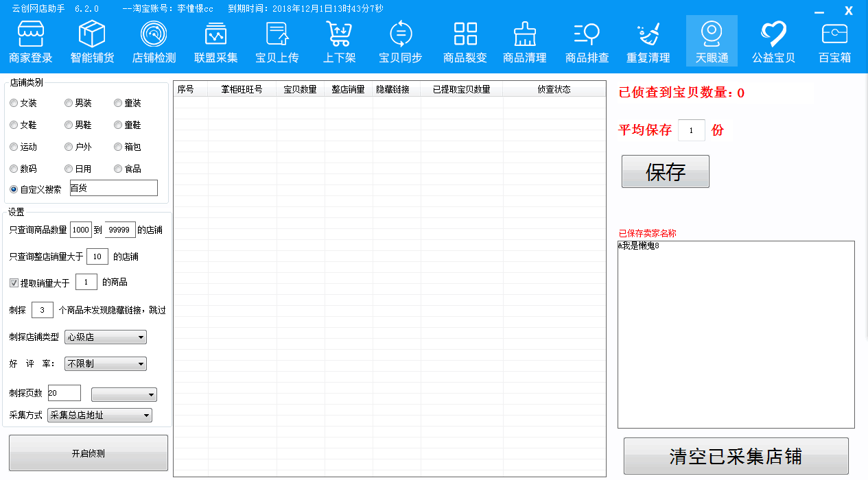Toggle the 提取销量大于 checkbox
The width and height of the screenshot is (868, 480).
pos(14,283)
